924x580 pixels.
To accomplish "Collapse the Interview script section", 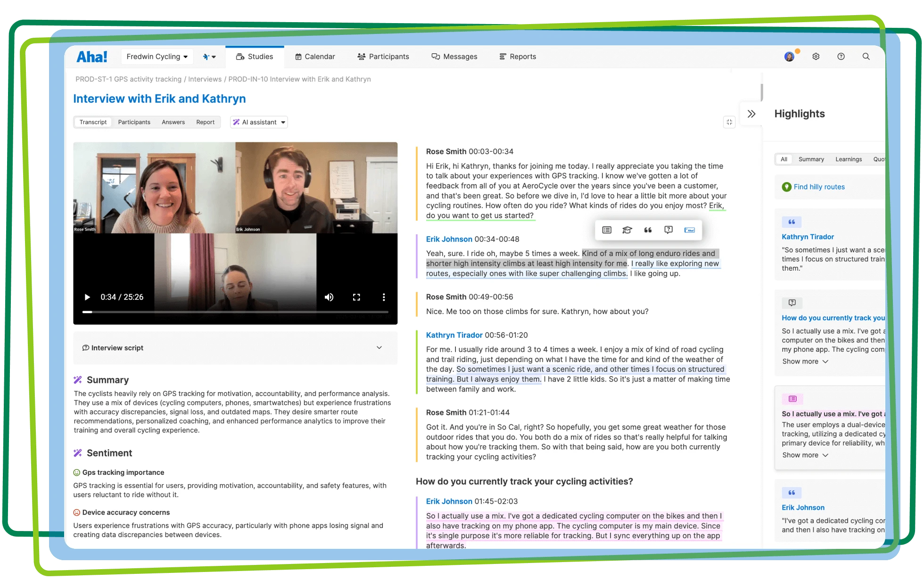I will (379, 348).
